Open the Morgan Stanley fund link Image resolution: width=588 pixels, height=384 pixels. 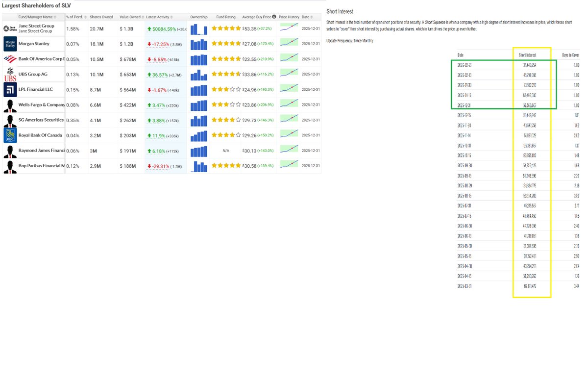(x=34, y=44)
